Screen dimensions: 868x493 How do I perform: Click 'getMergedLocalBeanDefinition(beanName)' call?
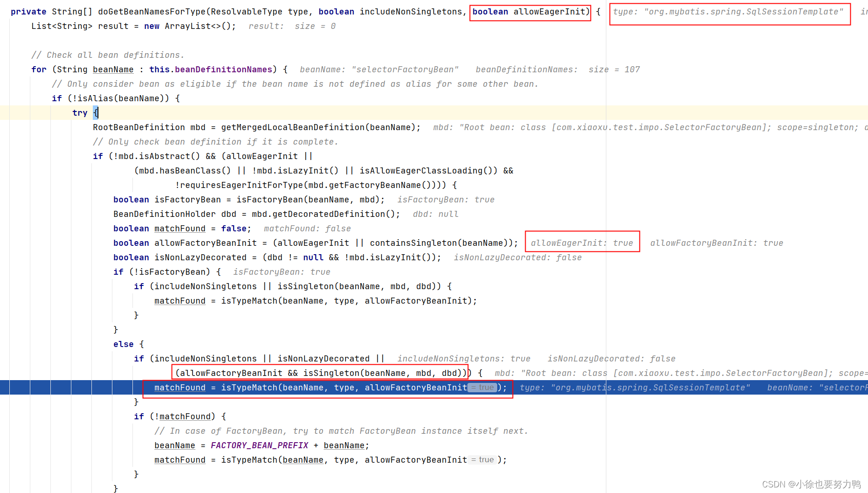[x=318, y=127]
